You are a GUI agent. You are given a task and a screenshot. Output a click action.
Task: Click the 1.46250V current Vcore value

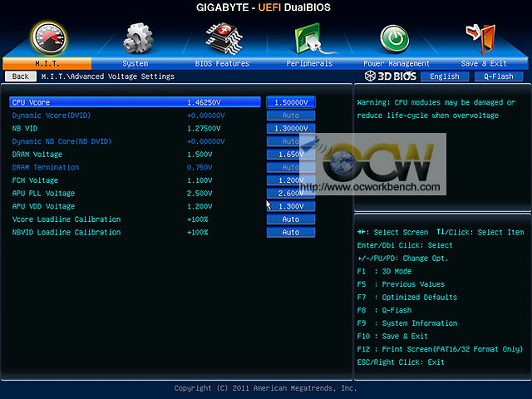[x=204, y=102]
